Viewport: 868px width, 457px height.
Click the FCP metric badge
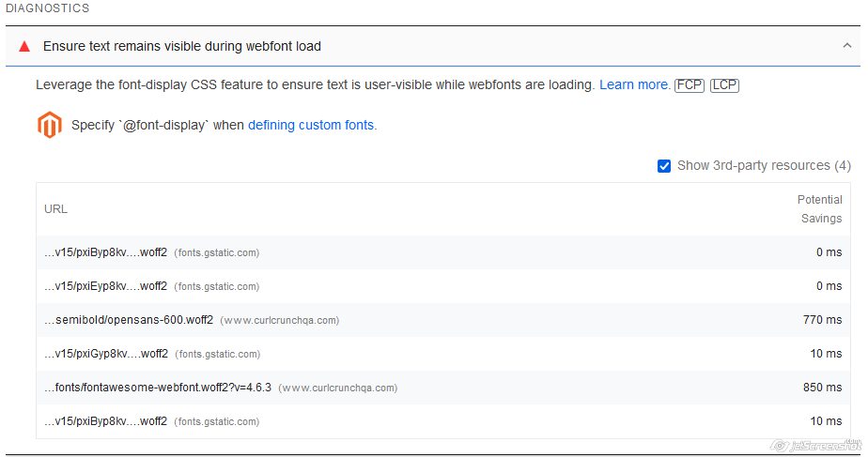coord(690,84)
